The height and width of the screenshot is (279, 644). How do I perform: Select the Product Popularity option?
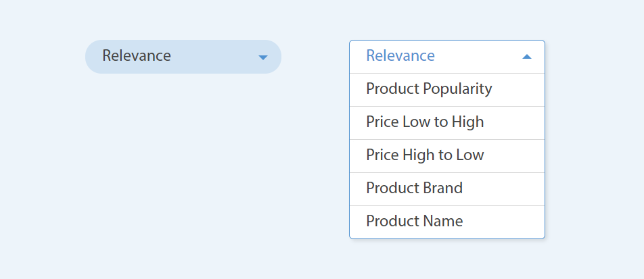pyautogui.click(x=447, y=90)
